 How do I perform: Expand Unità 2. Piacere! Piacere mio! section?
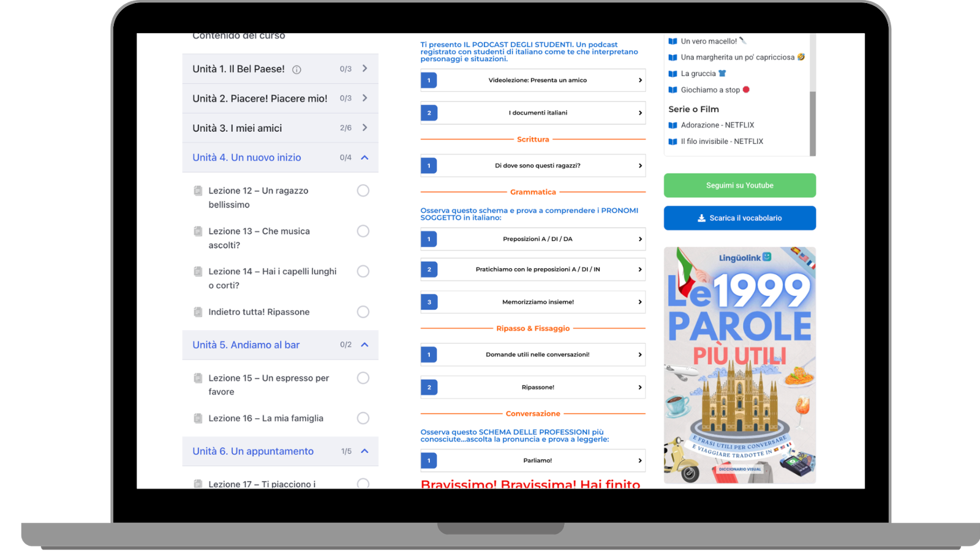364,98
